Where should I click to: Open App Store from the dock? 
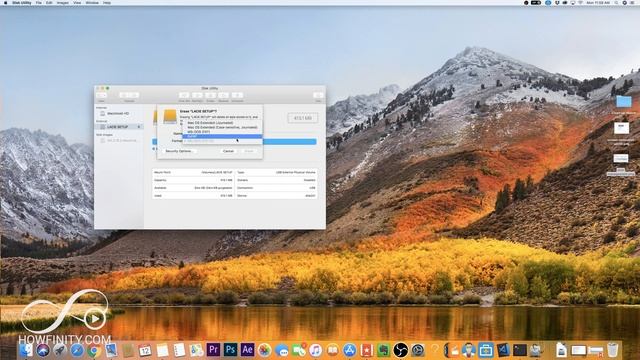tap(349, 350)
